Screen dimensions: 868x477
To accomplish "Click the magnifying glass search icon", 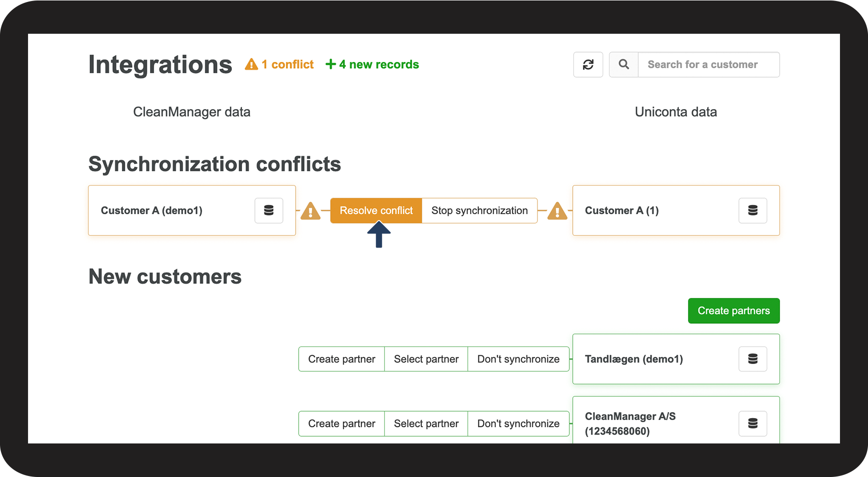I will pyautogui.click(x=623, y=65).
